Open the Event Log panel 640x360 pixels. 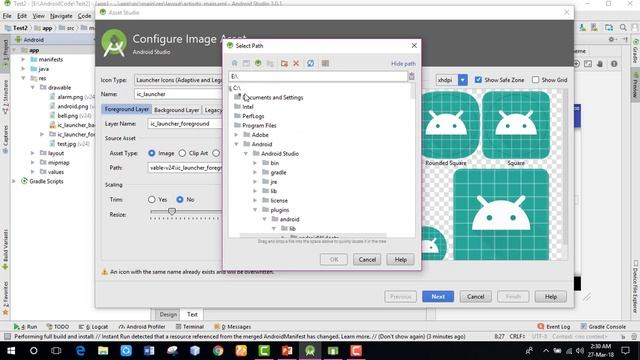[554, 327]
